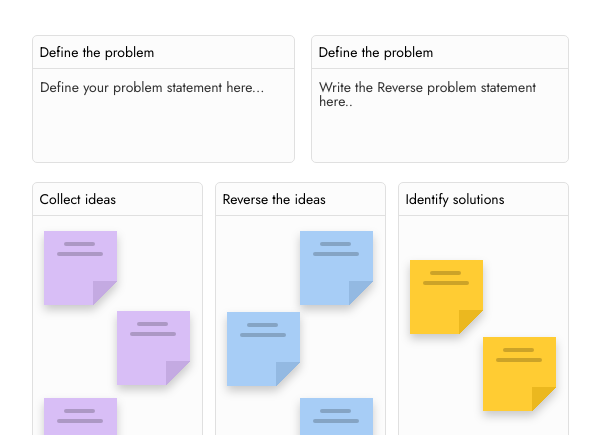Click the right panel's "Define the problem" title
This screenshot has width=600, height=435.
point(376,52)
